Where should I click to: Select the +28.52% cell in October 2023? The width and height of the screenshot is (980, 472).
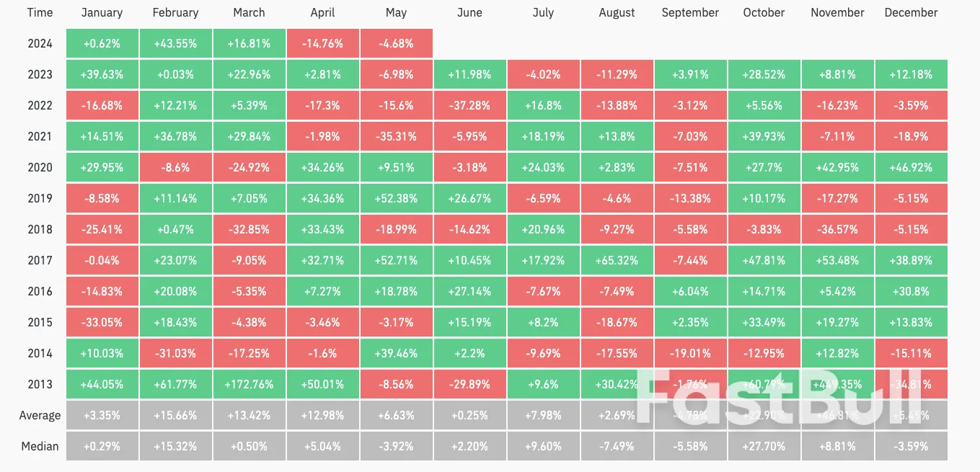click(x=764, y=75)
